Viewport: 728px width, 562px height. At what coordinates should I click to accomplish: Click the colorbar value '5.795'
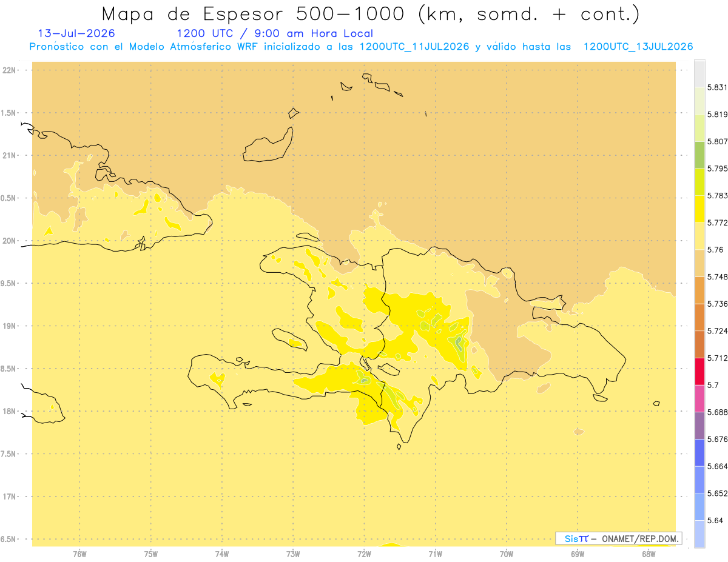click(718, 169)
